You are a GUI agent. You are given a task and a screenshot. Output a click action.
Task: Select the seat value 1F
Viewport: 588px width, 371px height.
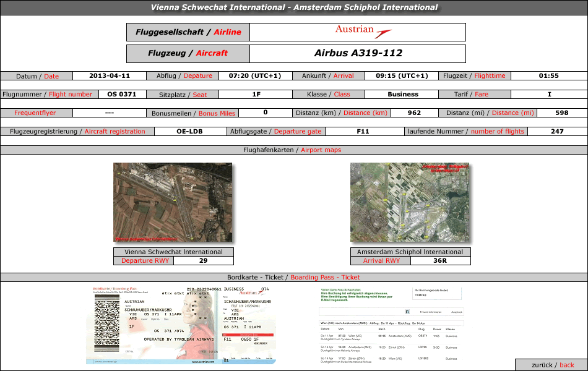pyautogui.click(x=256, y=95)
